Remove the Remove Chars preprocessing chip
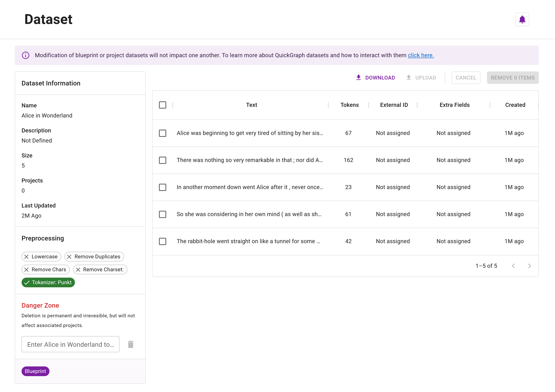This screenshot has width=555, height=392. point(27,270)
